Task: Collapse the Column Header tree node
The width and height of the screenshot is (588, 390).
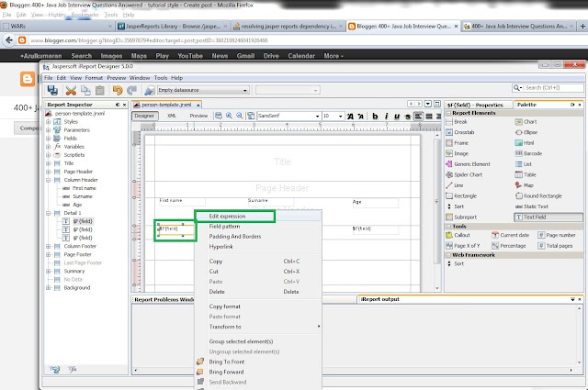Action: click(48, 180)
